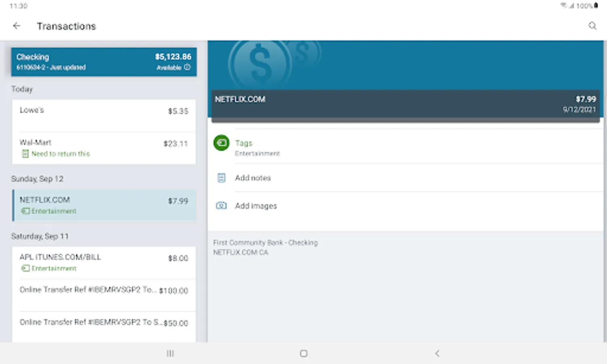607x364 pixels.
Task: Tap the tag icon under APL ITUNES row
Action: pos(25,268)
